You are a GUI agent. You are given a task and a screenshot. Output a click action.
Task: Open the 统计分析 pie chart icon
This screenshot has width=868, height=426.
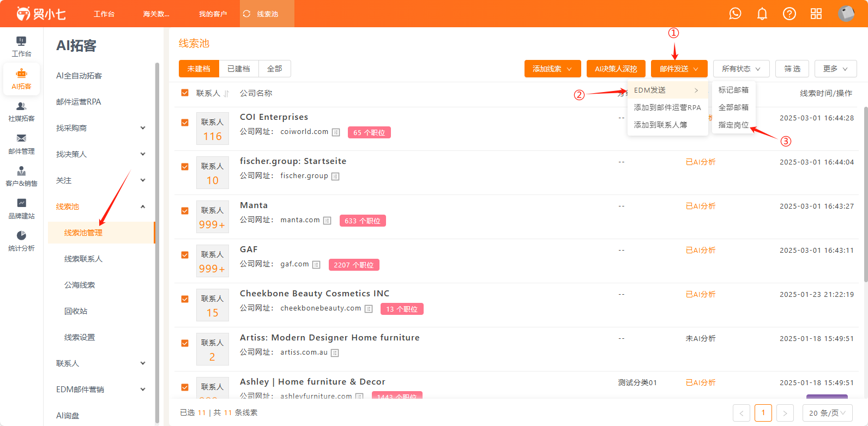coord(21,235)
